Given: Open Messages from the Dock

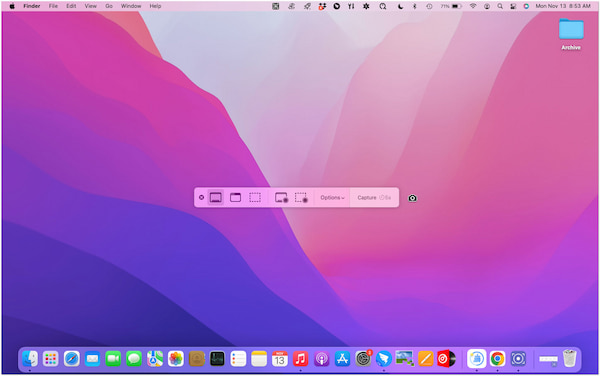Looking at the screenshot, I should pyautogui.click(x=134, y=359).
